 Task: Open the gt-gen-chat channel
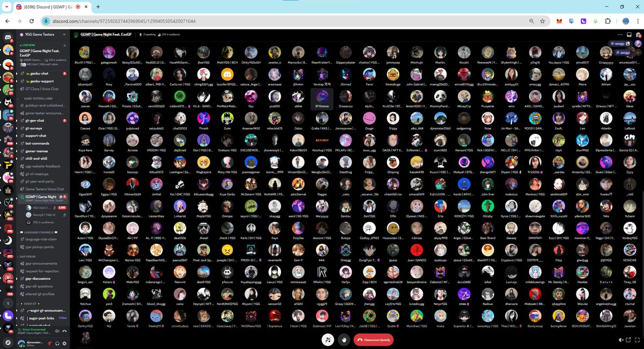(x=44, y=120)
